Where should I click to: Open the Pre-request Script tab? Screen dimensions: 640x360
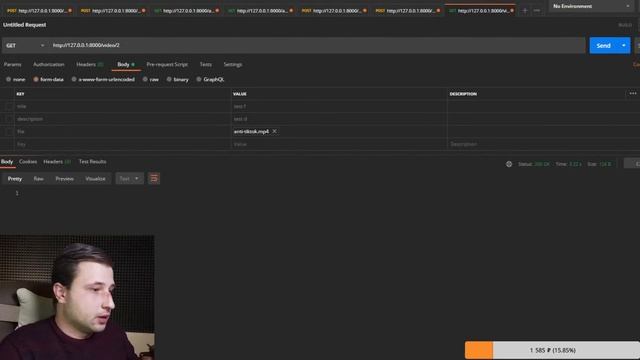coord(167,64)
